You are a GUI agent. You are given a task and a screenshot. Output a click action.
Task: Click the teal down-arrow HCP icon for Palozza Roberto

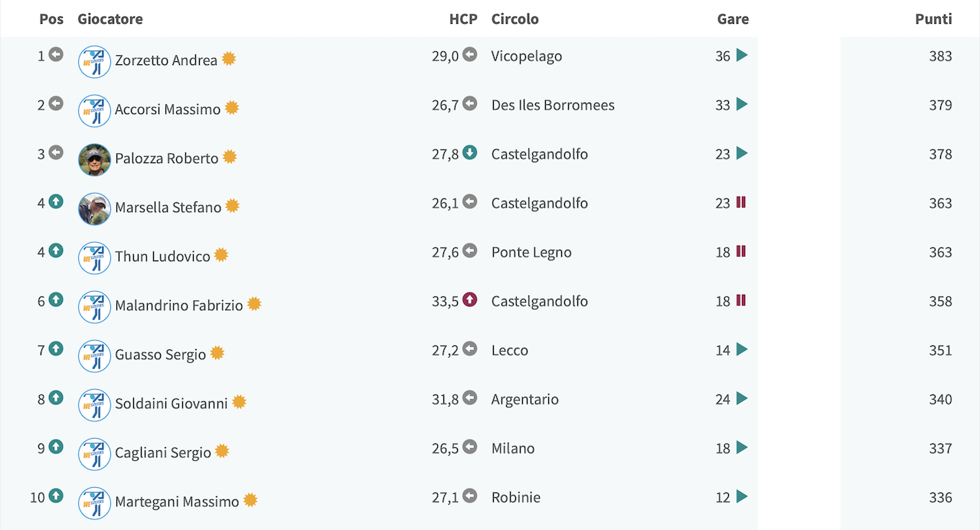pyautogui.click(x=470, y=152)
